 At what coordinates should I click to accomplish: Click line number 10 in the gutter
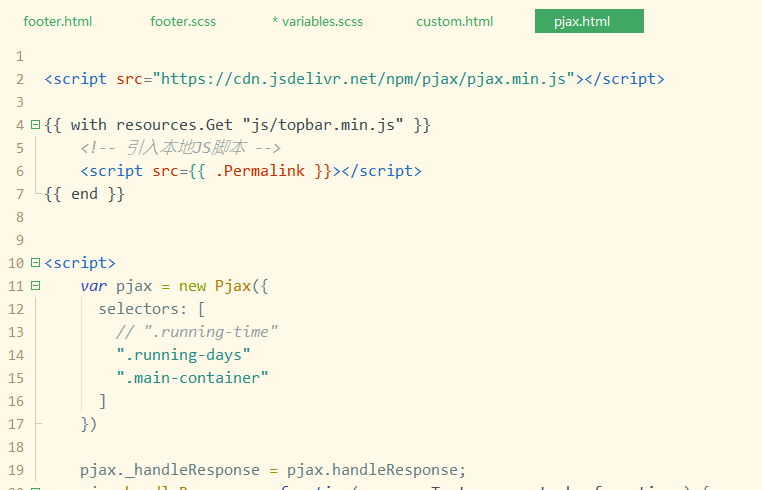pyautogui.click(x=16, y=263)
